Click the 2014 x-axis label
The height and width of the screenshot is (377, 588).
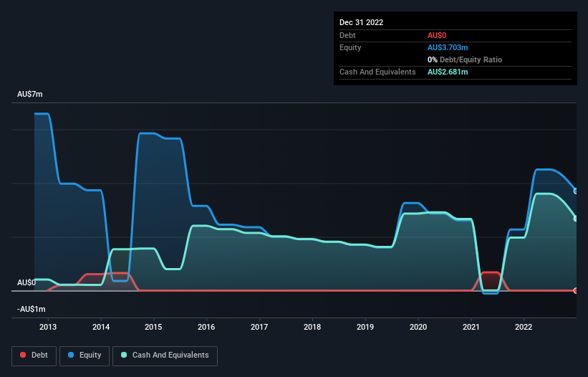tap(101, 327)
